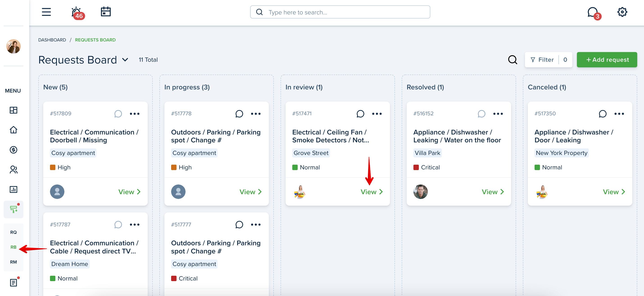Click the orange High priority swatch on #517809
Screen dimensions: 644x296
pos(52,167)
